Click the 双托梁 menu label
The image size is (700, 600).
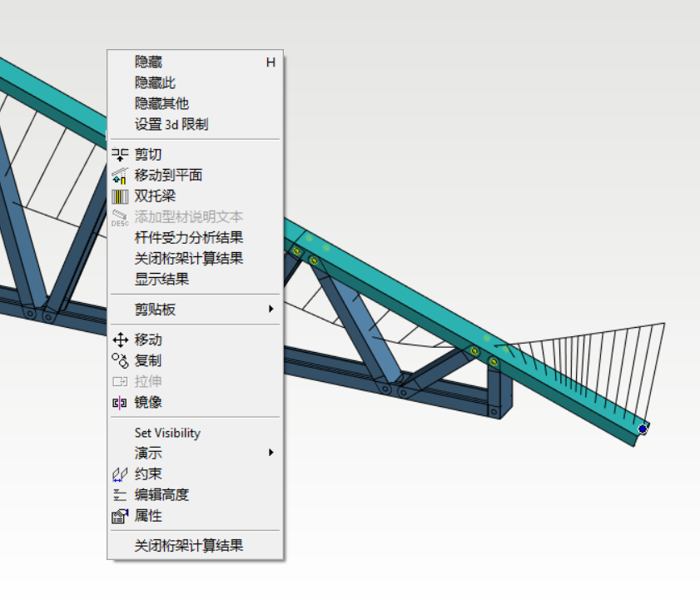[155, 196]
